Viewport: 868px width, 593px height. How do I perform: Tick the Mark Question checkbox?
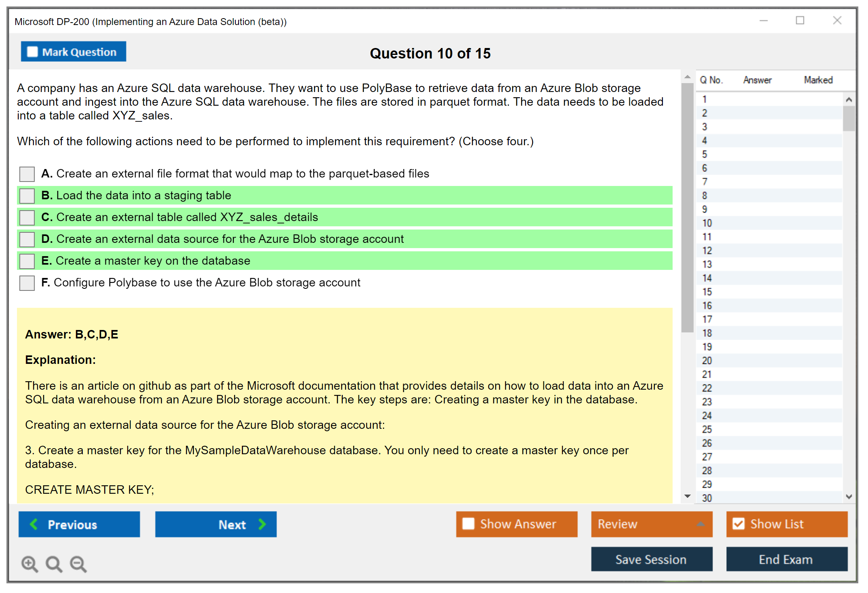pyautogui.click(x=32, y=52)
